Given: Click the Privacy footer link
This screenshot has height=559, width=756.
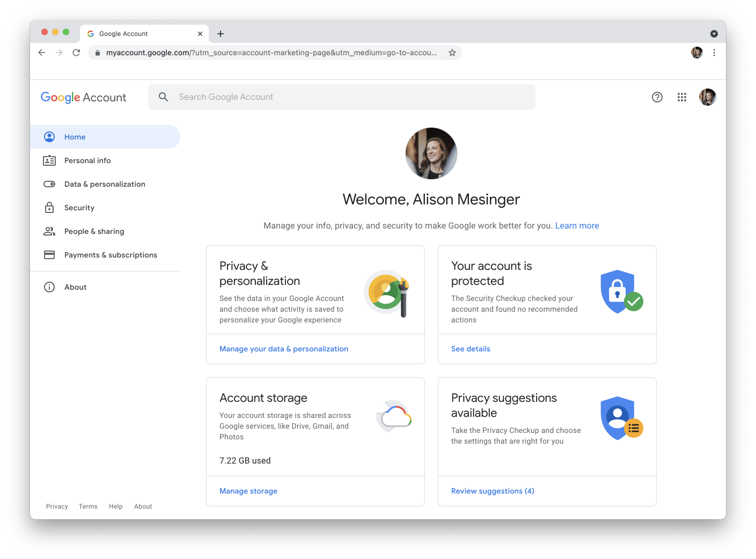Looking at the screenshot, I should 57,506.
